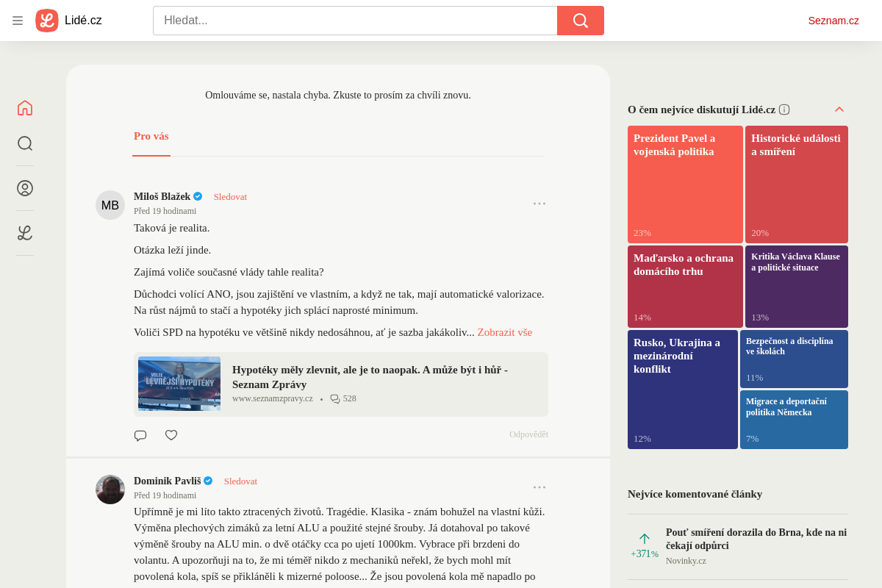
Task: Follow Miloš Blažek via Sledovat
Action: click(230, 197)
